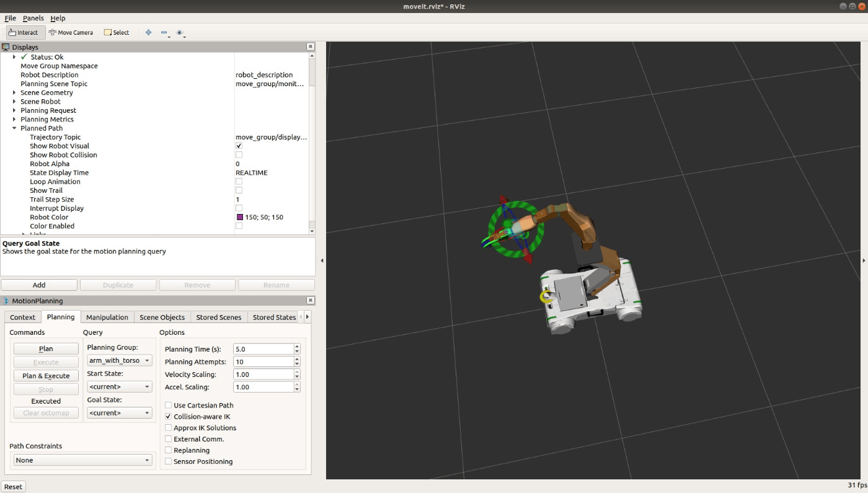
Task: Click the yellow ring marker on robot base
Action: click(x=546, y=297)
